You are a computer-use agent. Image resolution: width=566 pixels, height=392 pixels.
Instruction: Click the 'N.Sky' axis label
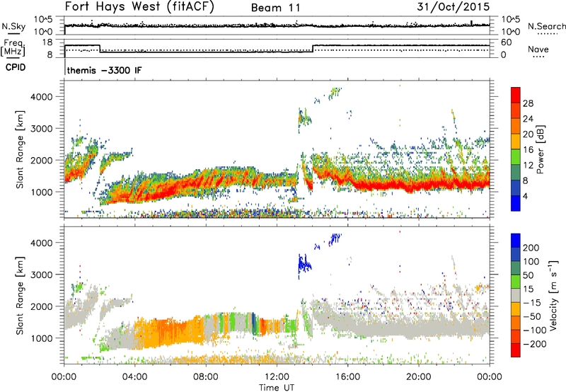(x=13, y=26)
